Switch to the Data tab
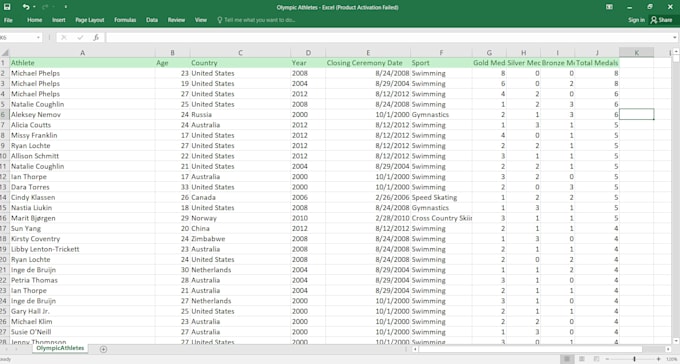 152,20
